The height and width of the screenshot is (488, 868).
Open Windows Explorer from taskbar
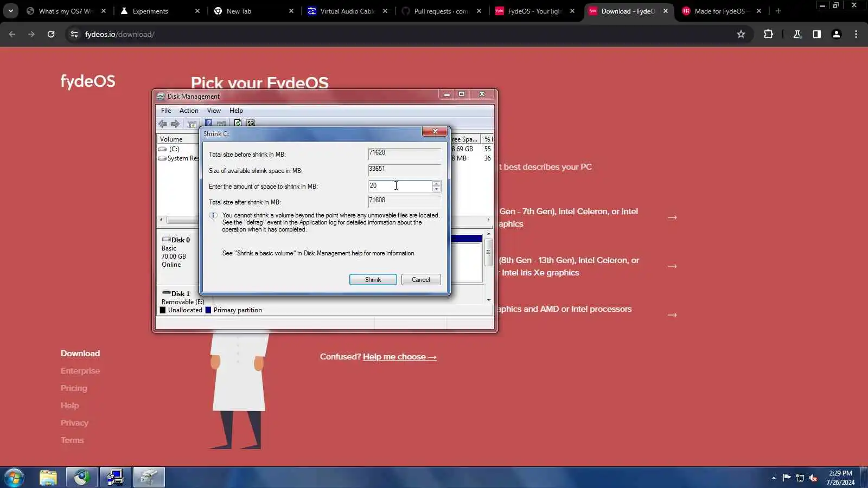pyautogui.click(x=48, y=478)
